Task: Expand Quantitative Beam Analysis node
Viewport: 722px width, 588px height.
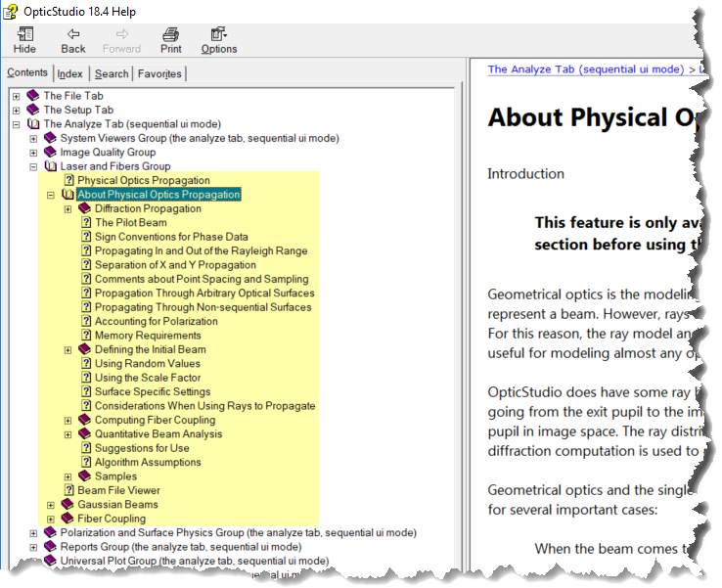Action: pyautogui.click(x=68, y=434)
